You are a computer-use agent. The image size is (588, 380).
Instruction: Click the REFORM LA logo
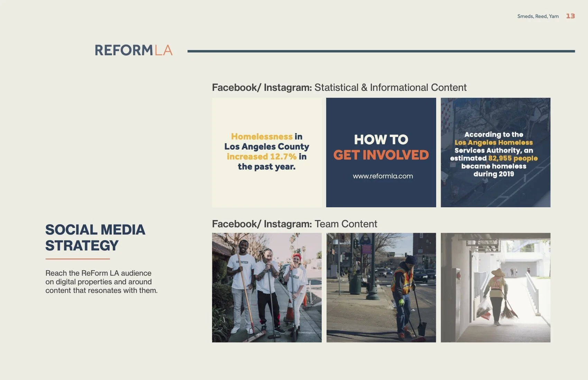click(x=134, y=50)
